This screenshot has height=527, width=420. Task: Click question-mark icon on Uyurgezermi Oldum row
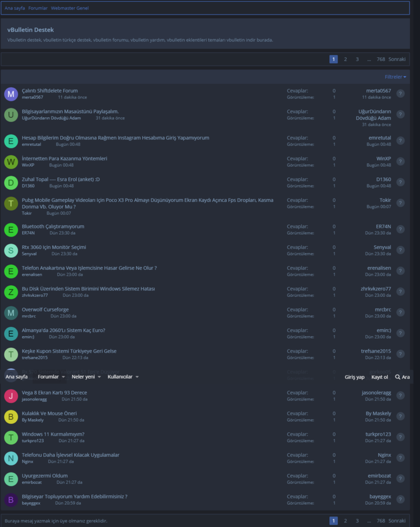[x=400, y=478]
